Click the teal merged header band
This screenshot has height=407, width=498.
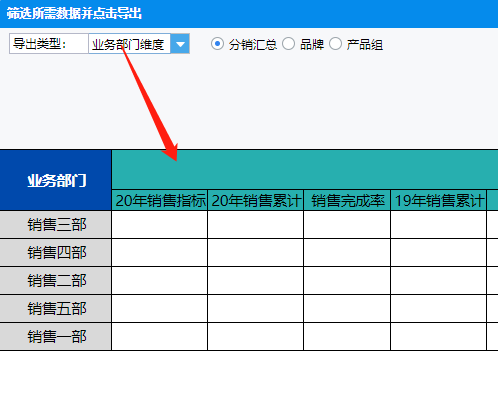pyautogui.click(x=305, y=170)
